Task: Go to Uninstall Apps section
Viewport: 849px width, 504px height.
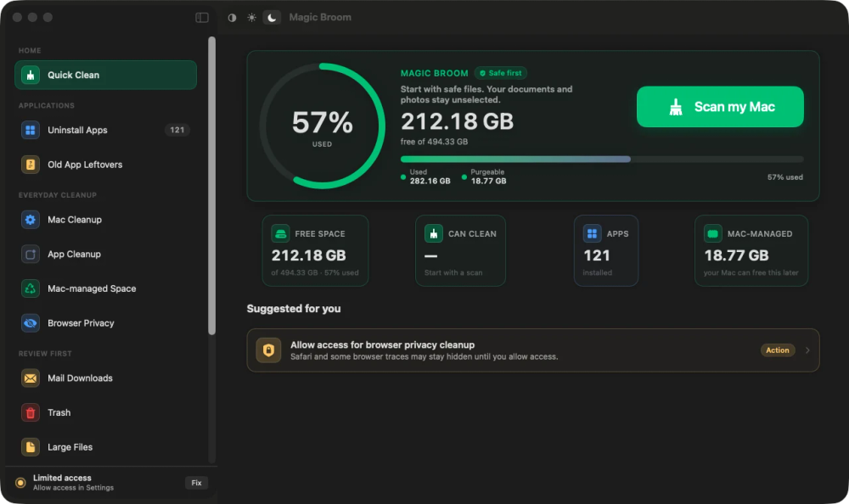Action: pyautogui.click(x=105, y=130)
